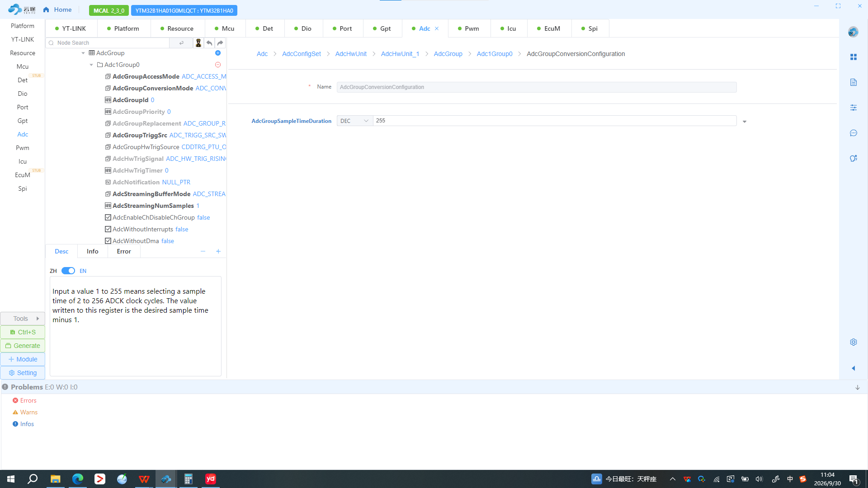Collapse right sidebar with triangle arrow
Screen dimensions: 868x488
pos(854,368)
